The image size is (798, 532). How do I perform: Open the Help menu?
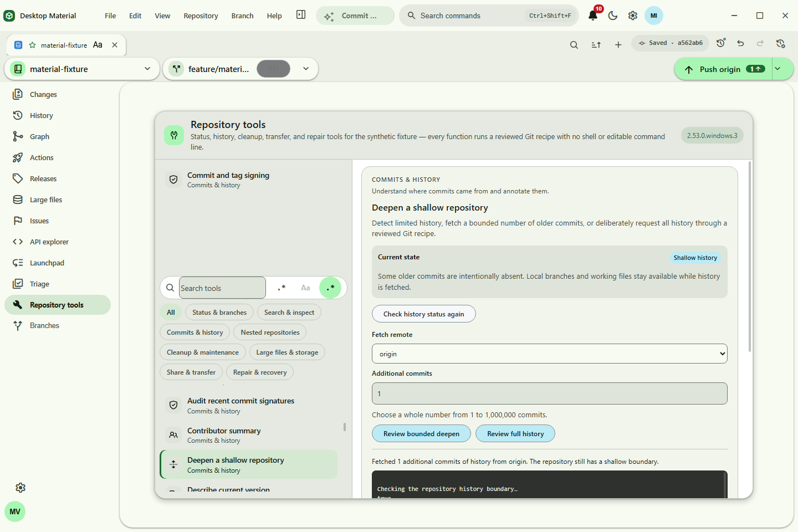(274, 16)
